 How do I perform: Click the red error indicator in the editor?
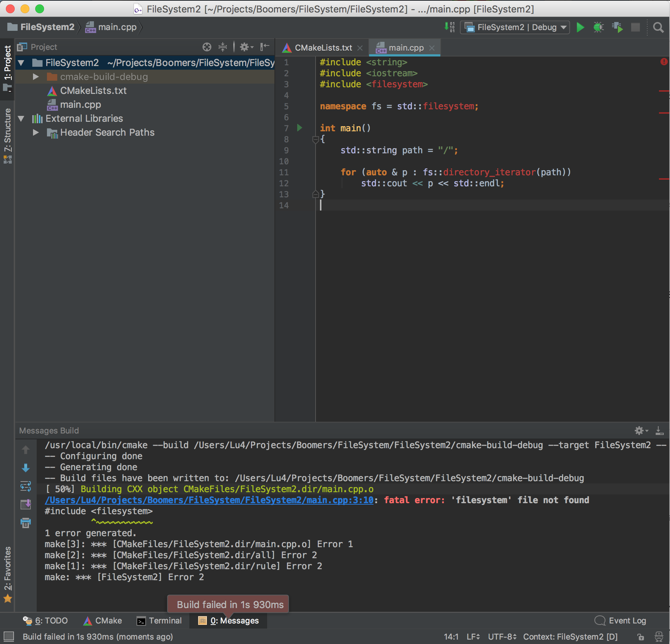point(664,62)
